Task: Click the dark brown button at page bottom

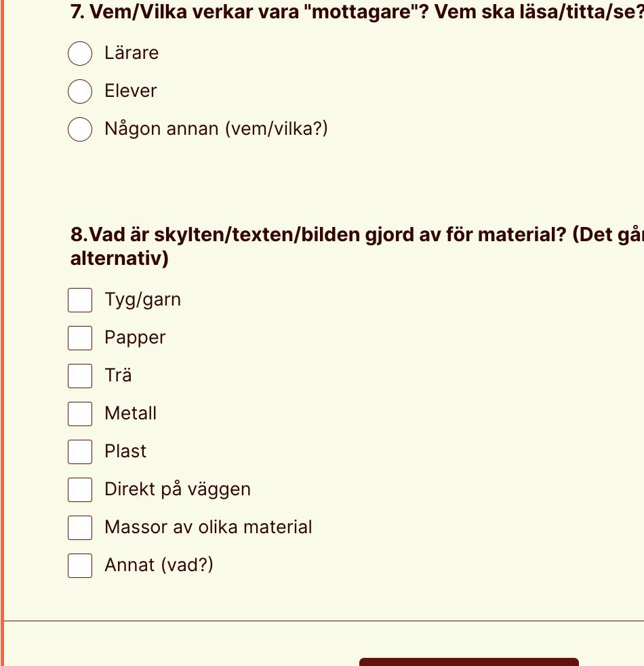Action: pyautogui.click(x=469, y=662)
